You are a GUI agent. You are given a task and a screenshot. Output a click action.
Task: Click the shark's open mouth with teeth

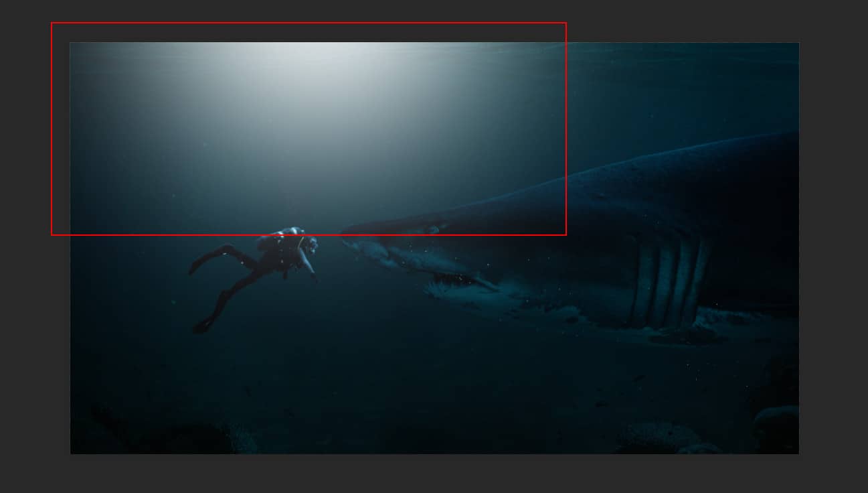455,281
